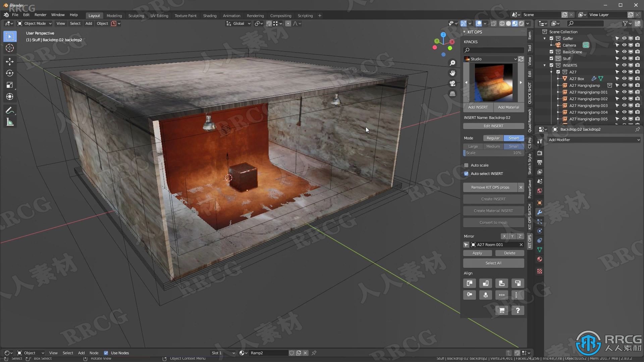644x362 pixels.
Task: Show next INSERT thumbnail arrow
Action: click(x=521, y=82)
